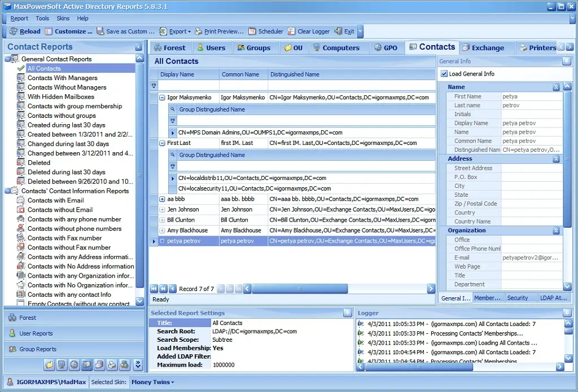The image size is (578, 392).
Task: Go to previous record with single-arrow navigator
Action: click(172, 289)
